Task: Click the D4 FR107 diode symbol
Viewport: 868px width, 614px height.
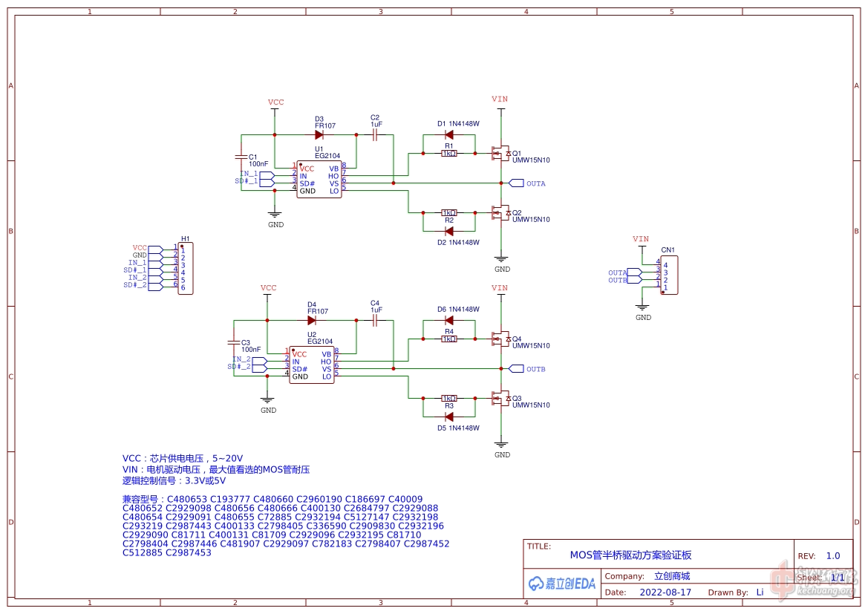Action: (312, 320)
